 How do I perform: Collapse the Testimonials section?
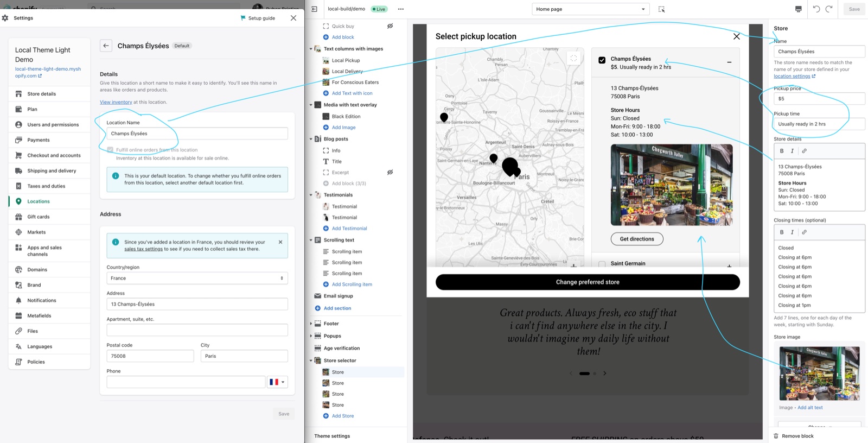click(x=311, y=195)
